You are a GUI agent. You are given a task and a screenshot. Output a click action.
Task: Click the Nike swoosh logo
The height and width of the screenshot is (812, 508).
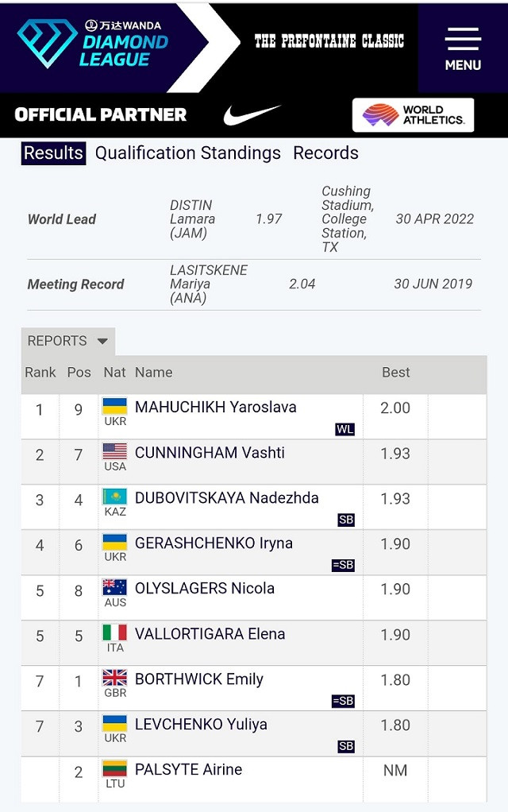[x=252, y=115]
